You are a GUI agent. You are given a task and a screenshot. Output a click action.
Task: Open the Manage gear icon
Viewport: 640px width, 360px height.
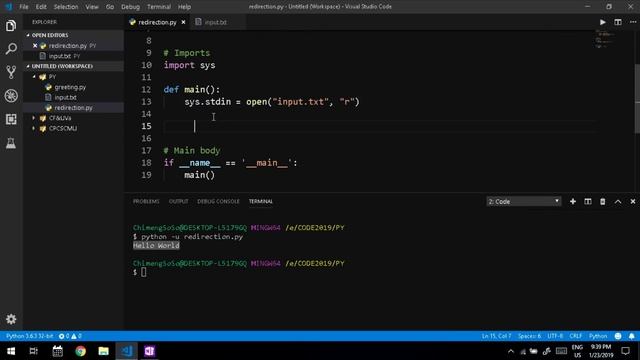pyautogui.click(x=11, y=319)
